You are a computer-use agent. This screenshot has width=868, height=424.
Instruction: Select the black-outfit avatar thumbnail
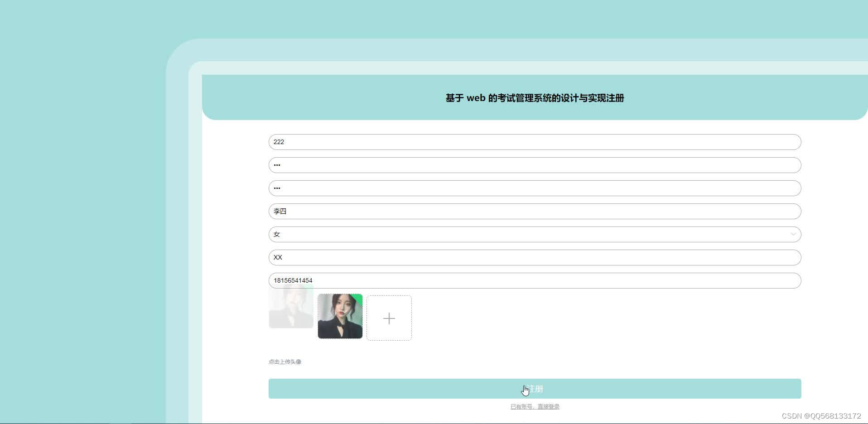(340, 316)
